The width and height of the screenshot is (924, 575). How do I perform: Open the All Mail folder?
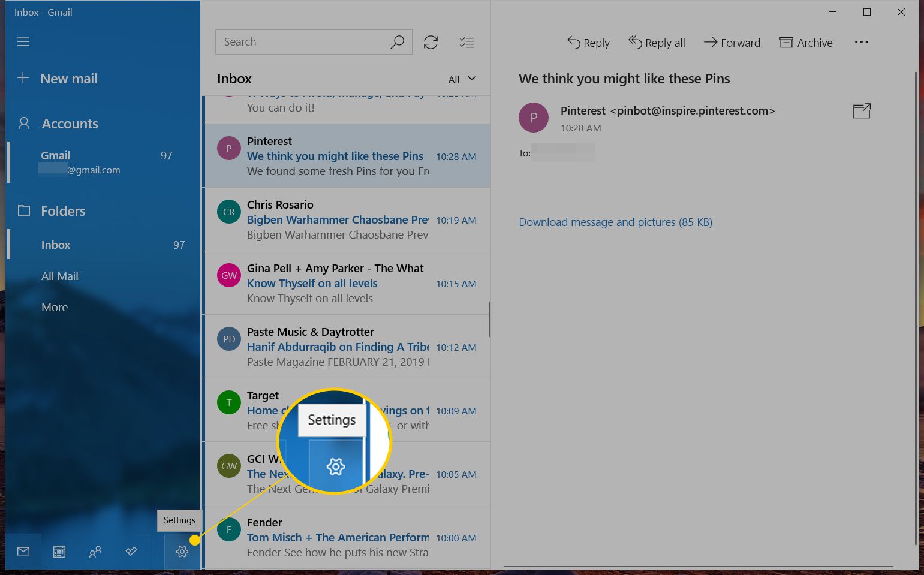click(60, 276)
